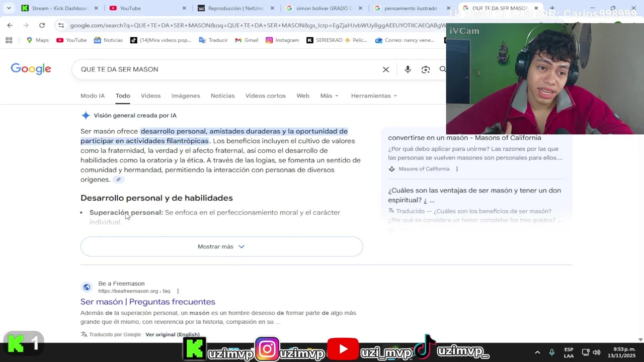This screenshot has width=644, height=362.
Task: Go back with the browser back arrow
Action: click(10, 25)
